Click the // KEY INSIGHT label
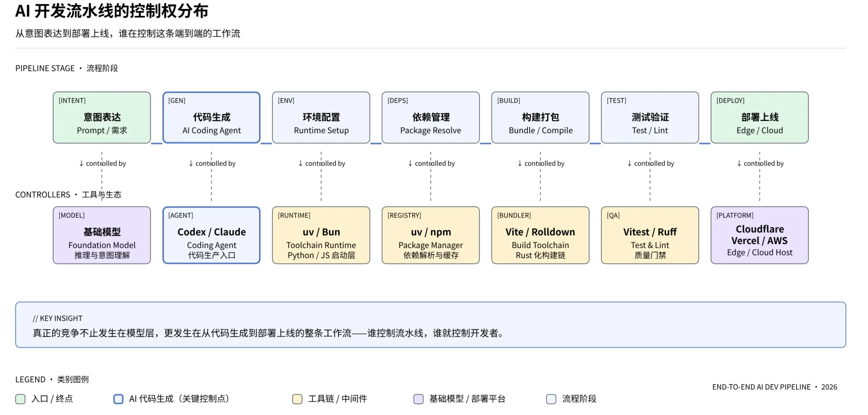 pyautogui.click(x=57, y=318)
